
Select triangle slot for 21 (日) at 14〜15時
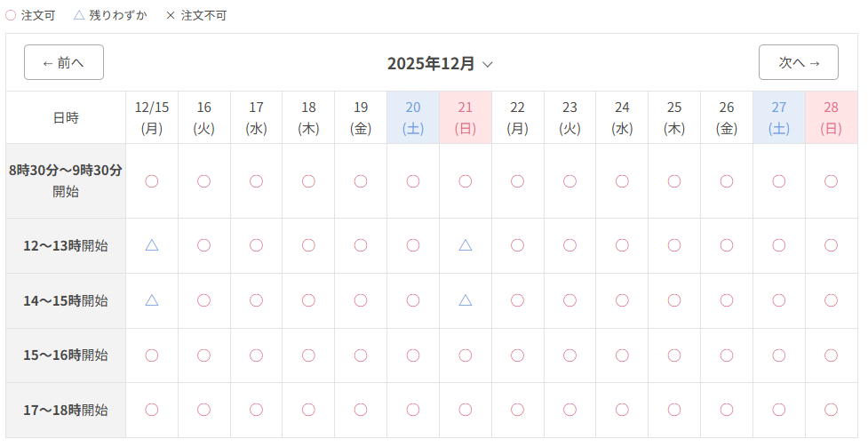coord(466,299)
